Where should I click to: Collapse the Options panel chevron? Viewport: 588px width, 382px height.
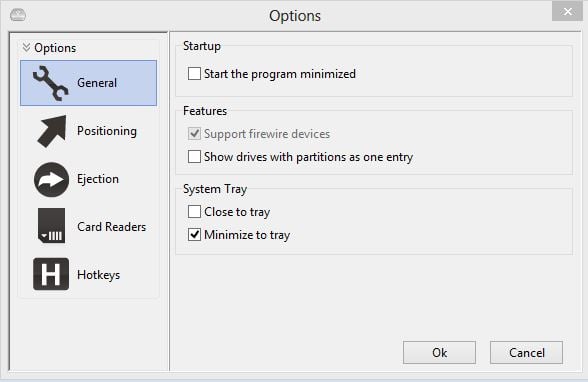[x=26, y=47]
